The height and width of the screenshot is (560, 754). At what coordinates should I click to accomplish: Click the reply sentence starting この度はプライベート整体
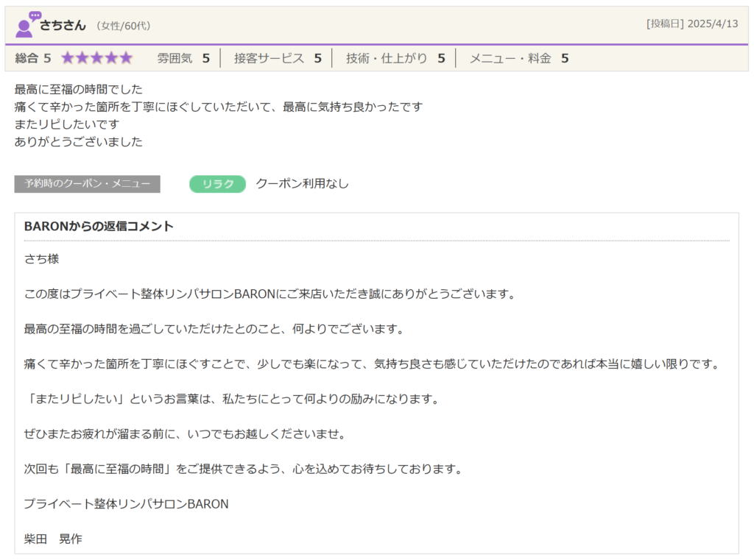tap(269, 294)
